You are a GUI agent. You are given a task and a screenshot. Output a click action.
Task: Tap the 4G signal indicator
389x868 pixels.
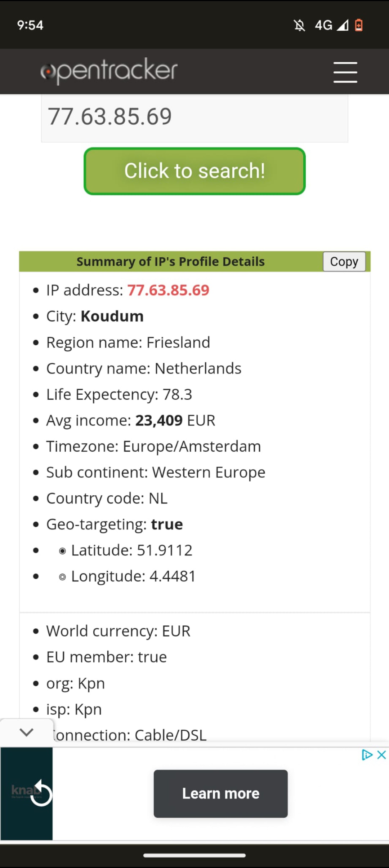(331, 25)
